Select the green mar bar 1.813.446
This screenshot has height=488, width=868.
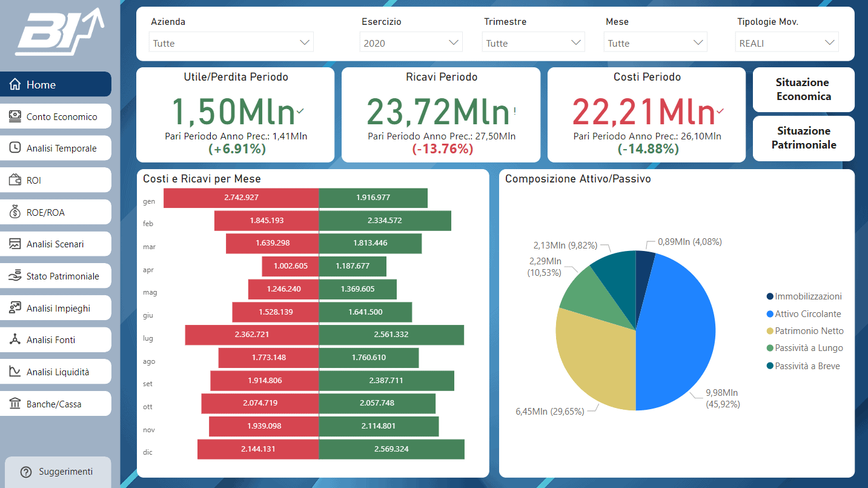[x=370, y=243]
